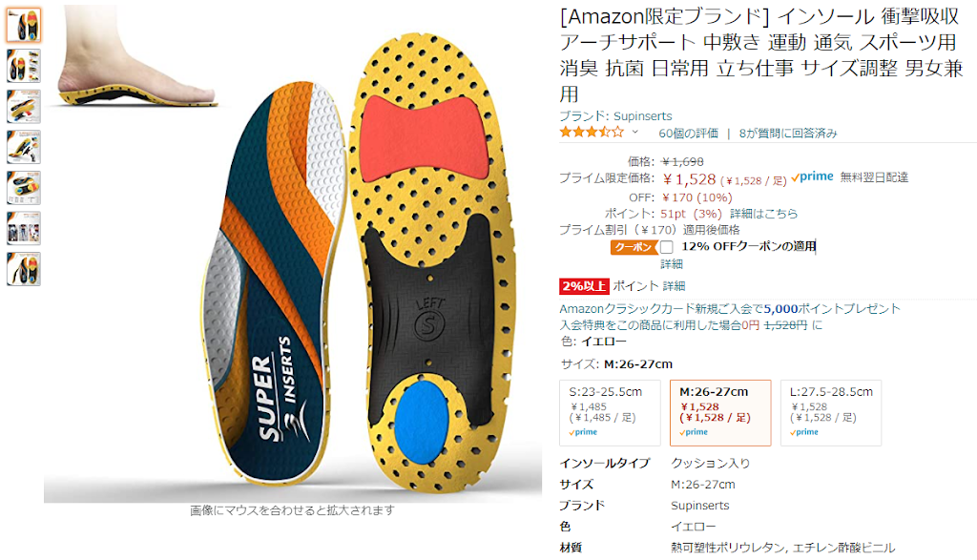Open 詳細はこちら points details link
This screenshot has width=977, height=560.
coord(764,214)
